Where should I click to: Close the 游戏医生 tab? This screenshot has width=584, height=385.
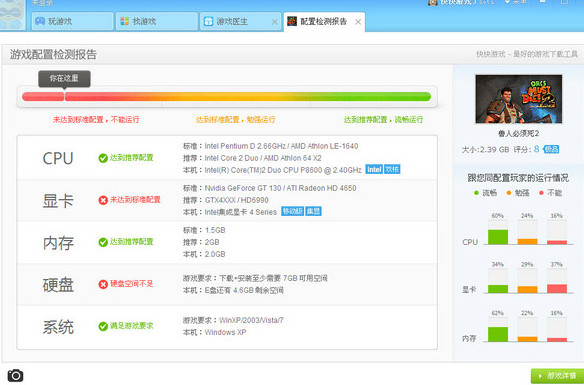(274, 22)
